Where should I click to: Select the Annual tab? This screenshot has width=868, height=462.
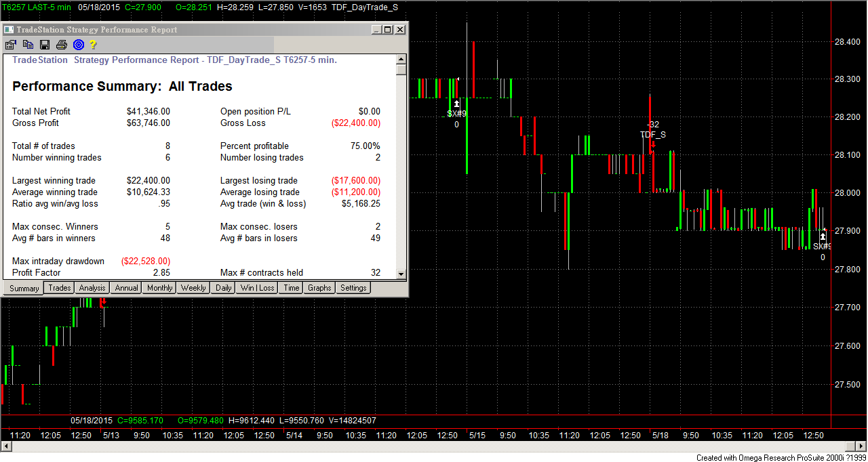coord(127,288)
